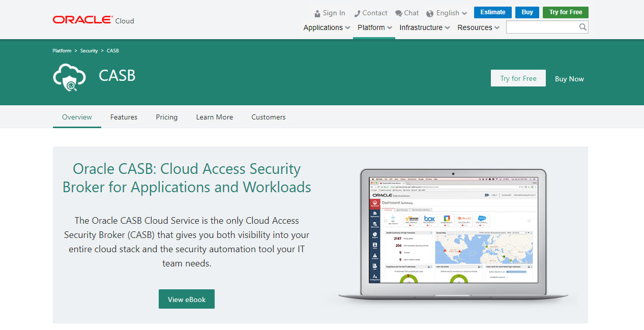Screen dimensions: 644x330
Task: Expand the Platform menu
Action: [x=374, y=27]
